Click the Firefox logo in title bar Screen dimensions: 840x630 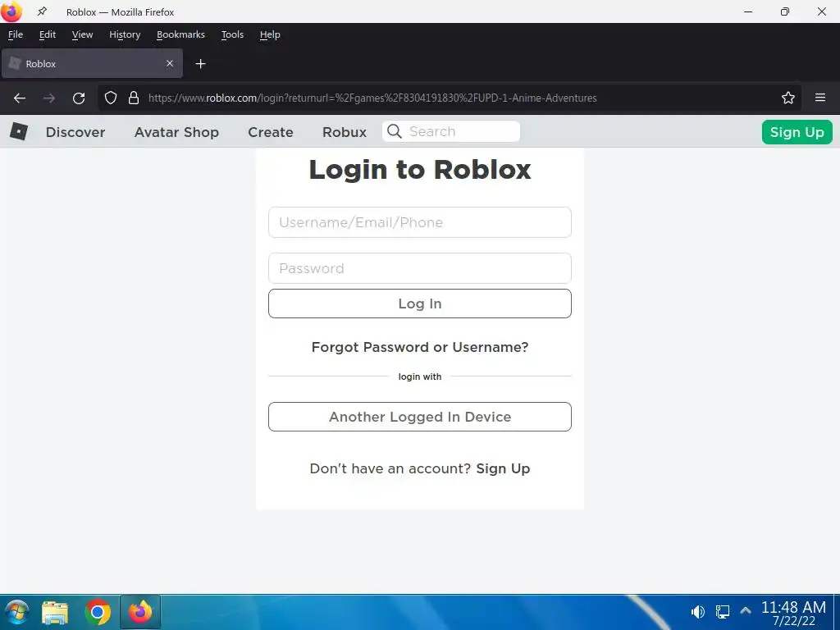(x=11, y=11)
